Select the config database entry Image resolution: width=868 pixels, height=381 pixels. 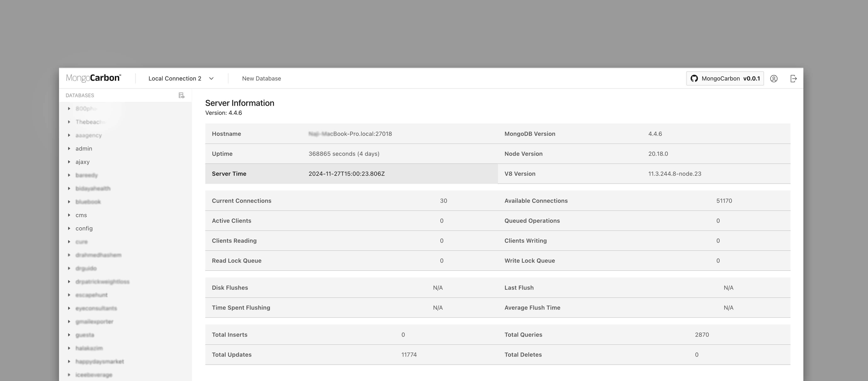coord(84,229)
